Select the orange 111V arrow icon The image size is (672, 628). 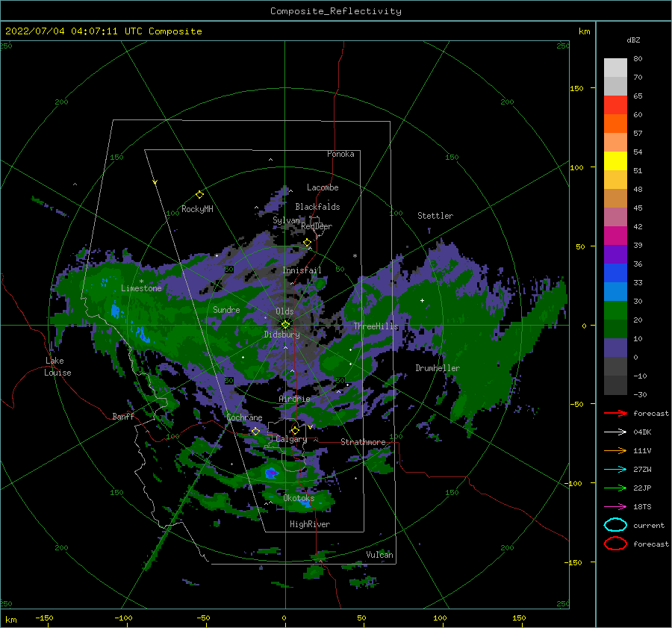[615, 450]
